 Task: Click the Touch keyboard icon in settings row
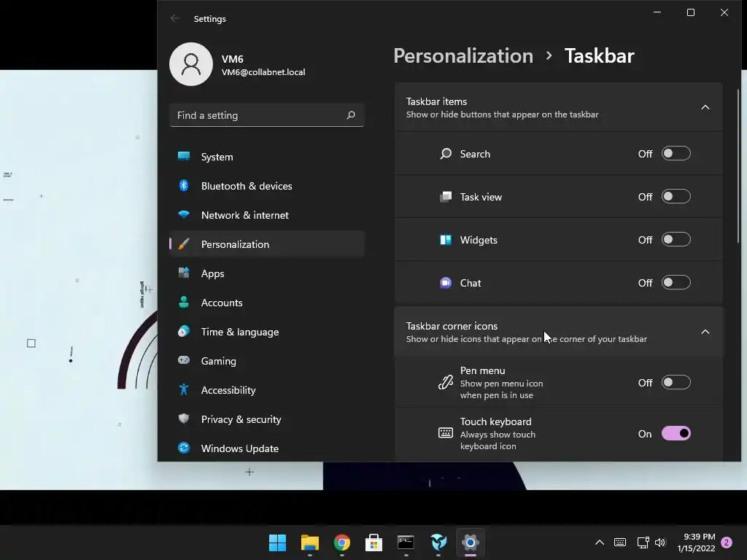[x=446, y=433]
